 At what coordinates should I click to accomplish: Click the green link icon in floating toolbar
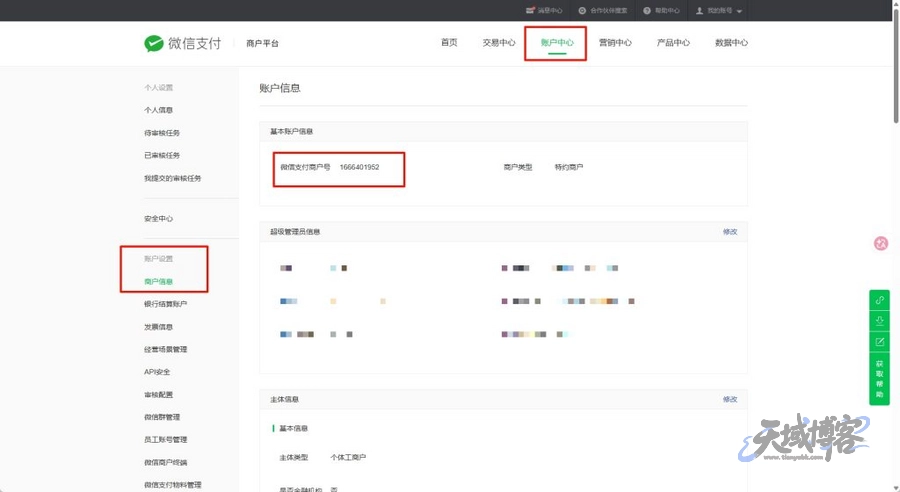pyautogui.click(x=879, y=300)
